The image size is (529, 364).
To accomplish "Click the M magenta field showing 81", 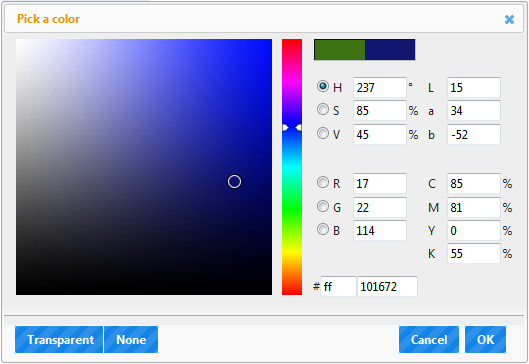I will coord(474,207).
